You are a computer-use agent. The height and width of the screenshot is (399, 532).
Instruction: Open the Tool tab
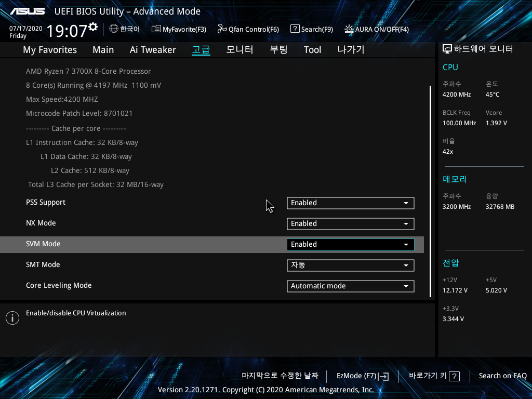tap(312, 50)
